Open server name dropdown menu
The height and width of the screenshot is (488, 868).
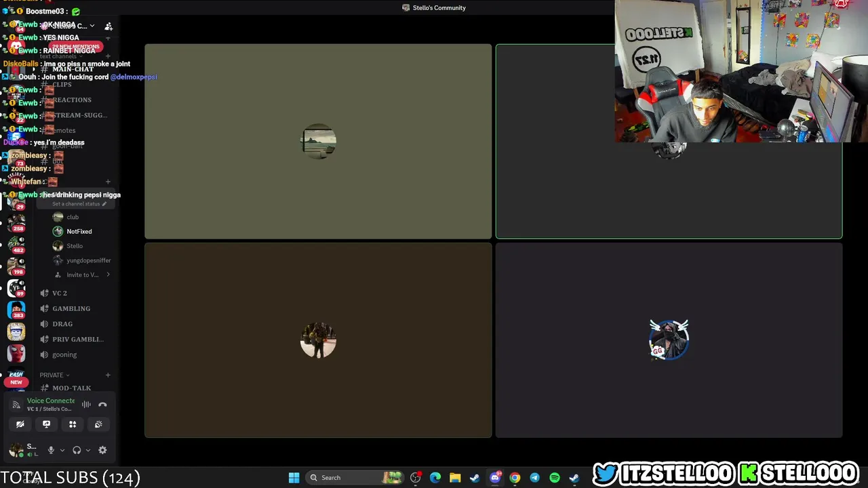coord(68,26)
